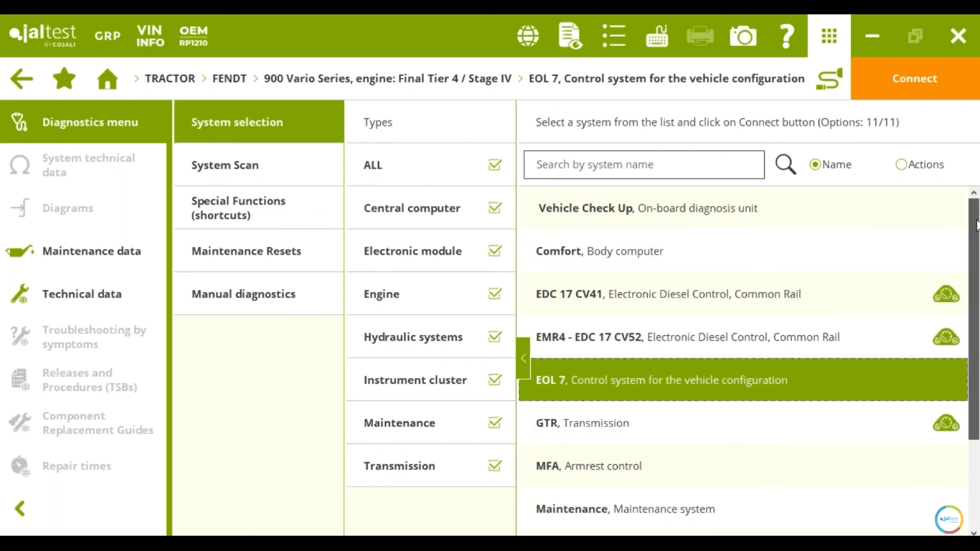This screenshot has width=980, height=551.
Task: Click the magnifying glass search icon
Action: [x=786, y=165]
